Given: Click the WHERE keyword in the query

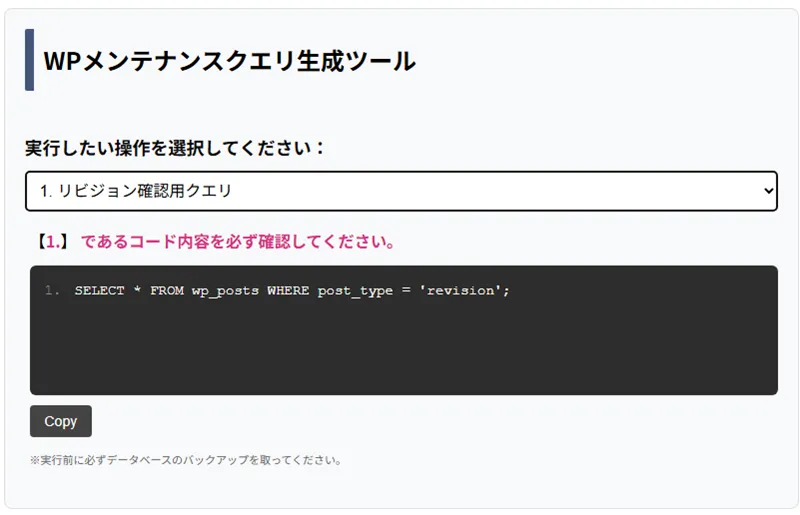Looking at the screenshot, I should (288, 291).
